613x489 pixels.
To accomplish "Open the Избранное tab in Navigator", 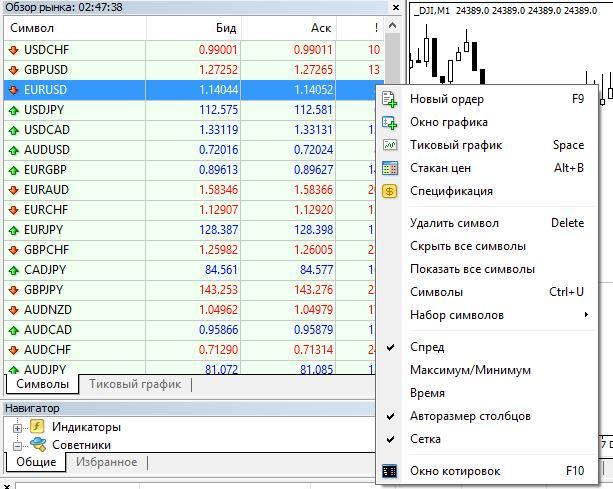I will point(106,462).
